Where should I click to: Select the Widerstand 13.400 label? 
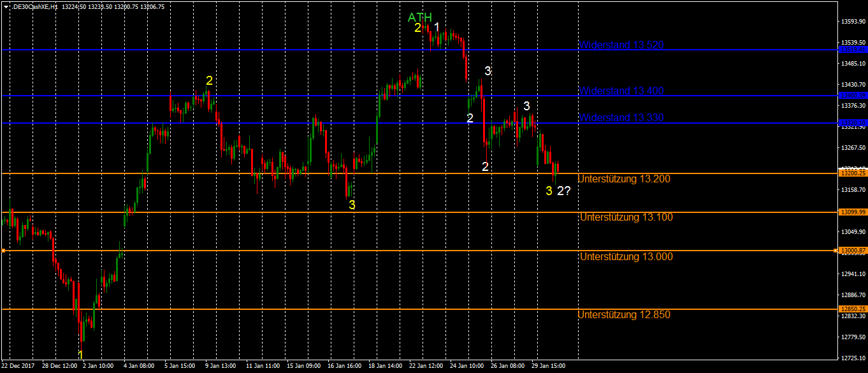point(621,91)
